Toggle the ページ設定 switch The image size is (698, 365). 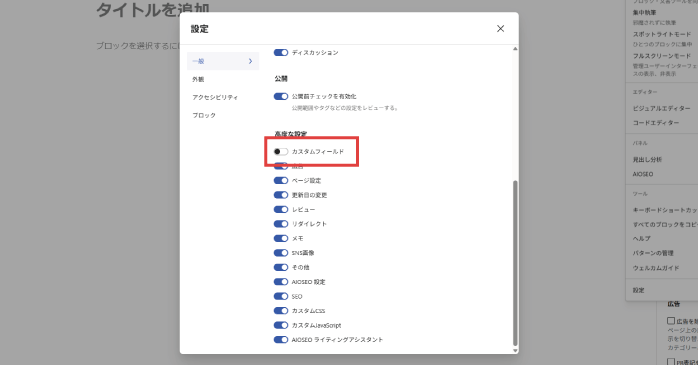[281, 180]
